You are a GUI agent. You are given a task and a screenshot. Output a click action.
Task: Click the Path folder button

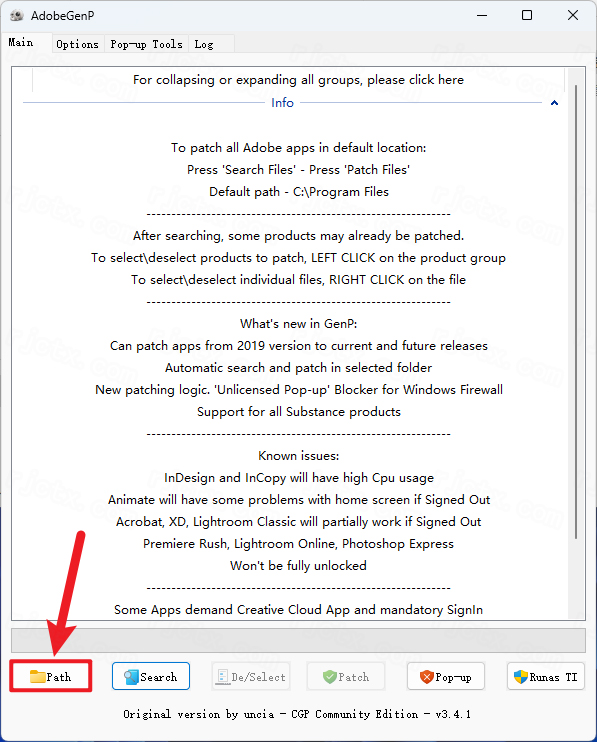point(51,676)
